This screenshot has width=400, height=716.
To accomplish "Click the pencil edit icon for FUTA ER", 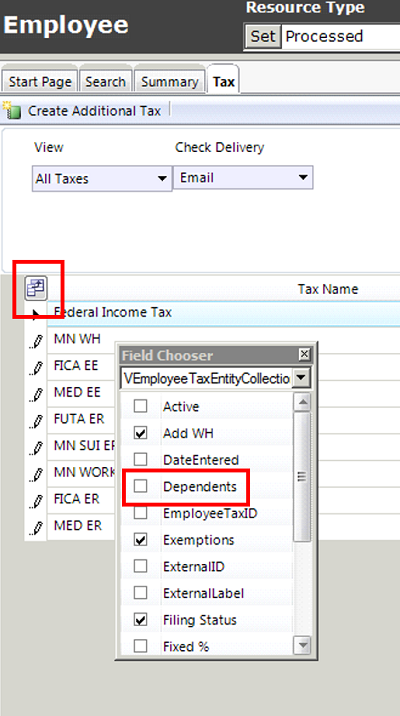I will point(37,420).
